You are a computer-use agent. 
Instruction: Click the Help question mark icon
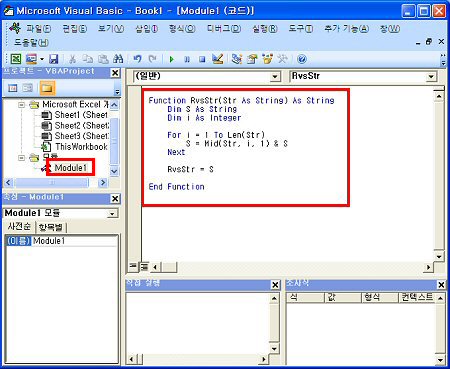point(301,59)
